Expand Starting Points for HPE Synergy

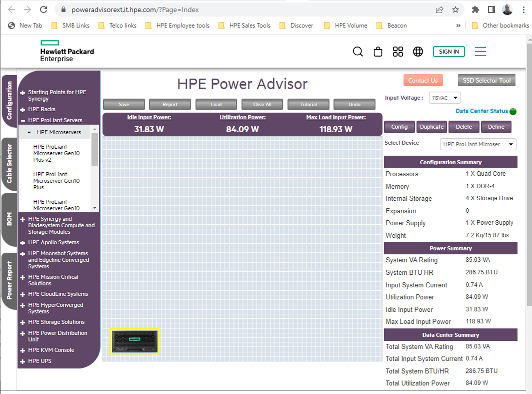click(22, 93)
